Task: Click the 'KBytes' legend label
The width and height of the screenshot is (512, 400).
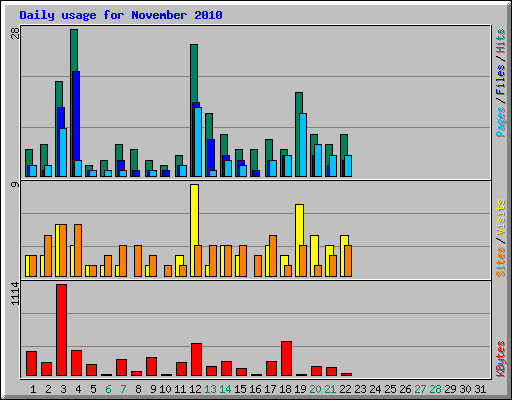Action: click(500, 359)
